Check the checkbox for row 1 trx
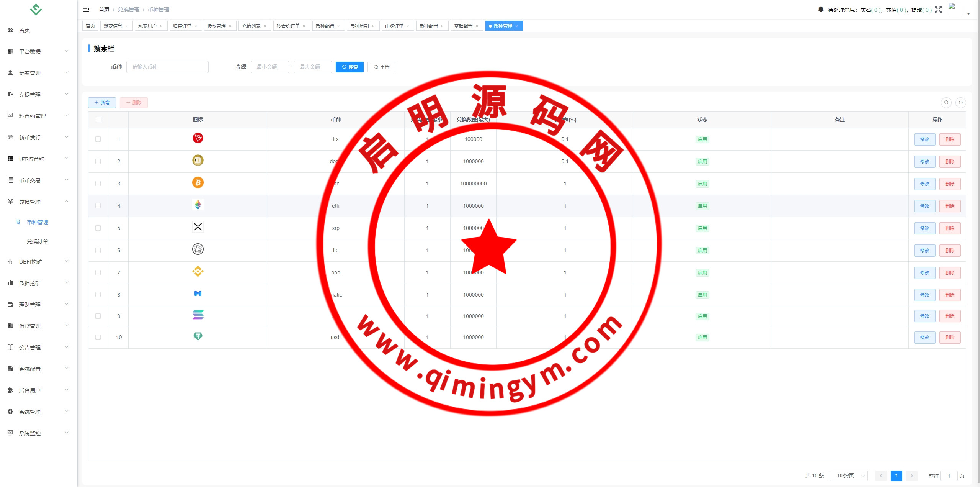980x487 pixels. 98,139
